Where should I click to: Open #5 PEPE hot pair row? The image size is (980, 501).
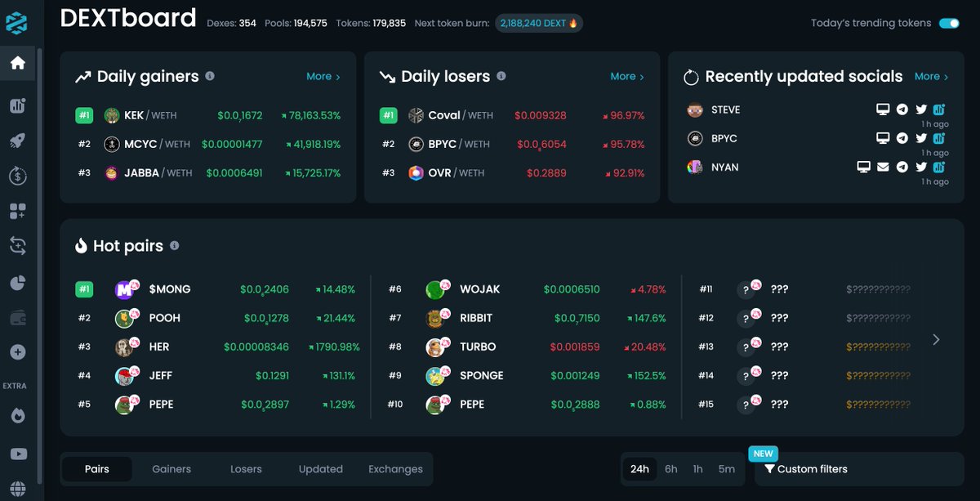[x=217, y=405]
